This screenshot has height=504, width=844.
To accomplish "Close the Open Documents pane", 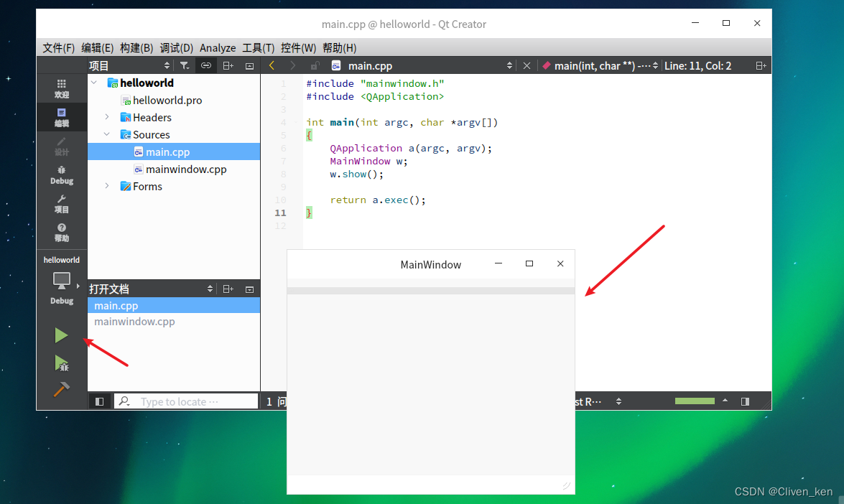I will pyautogui.click(x=249, y=289).
